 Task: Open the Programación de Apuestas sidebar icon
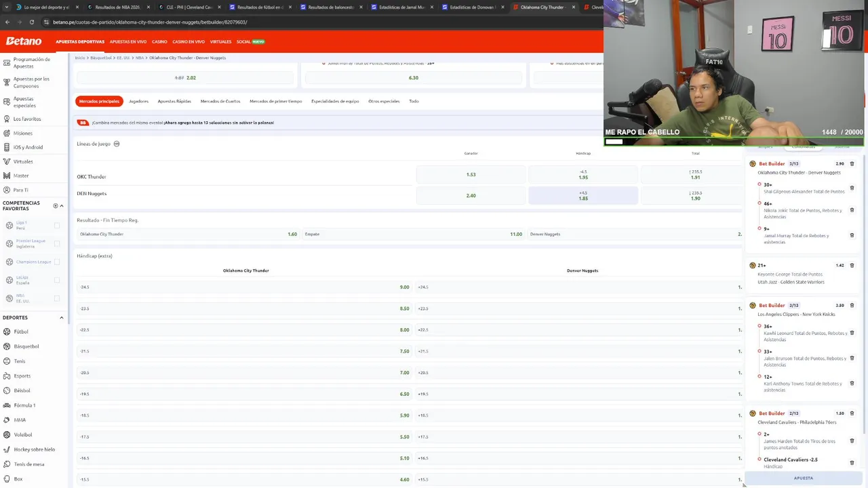[7, 62]
